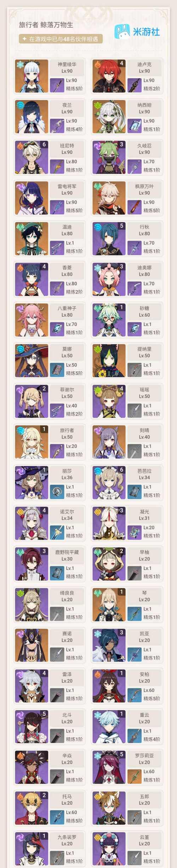Open 提纳里's character portrait

[x=109, y=361]
